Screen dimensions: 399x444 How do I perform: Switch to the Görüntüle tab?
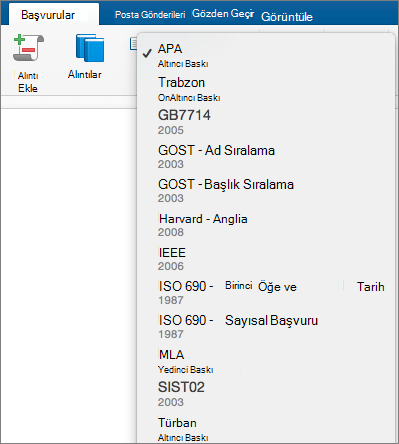[x=287, y=17]
